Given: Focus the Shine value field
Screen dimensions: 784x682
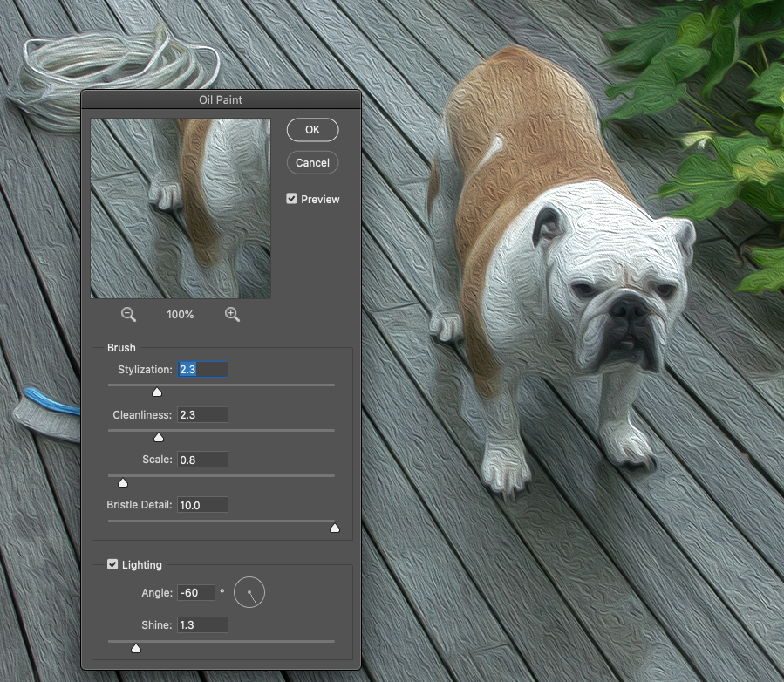Looking at the screenshot, I should pos(202,625).
